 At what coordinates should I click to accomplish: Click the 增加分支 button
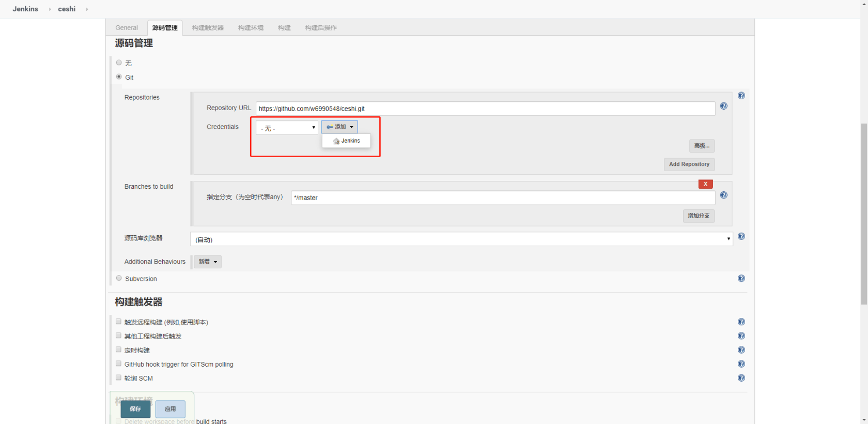[699, 216]
